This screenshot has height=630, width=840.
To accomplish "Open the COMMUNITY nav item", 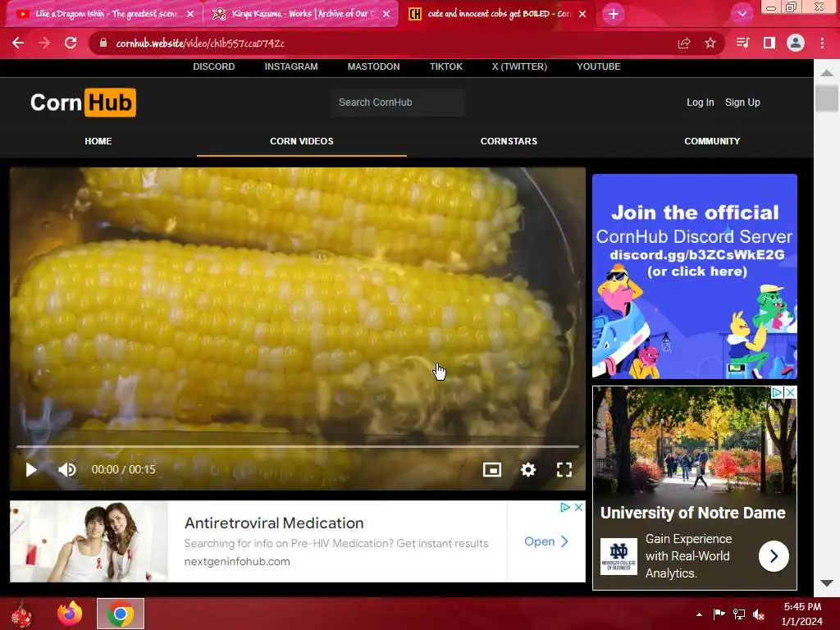I will [712, 141].
